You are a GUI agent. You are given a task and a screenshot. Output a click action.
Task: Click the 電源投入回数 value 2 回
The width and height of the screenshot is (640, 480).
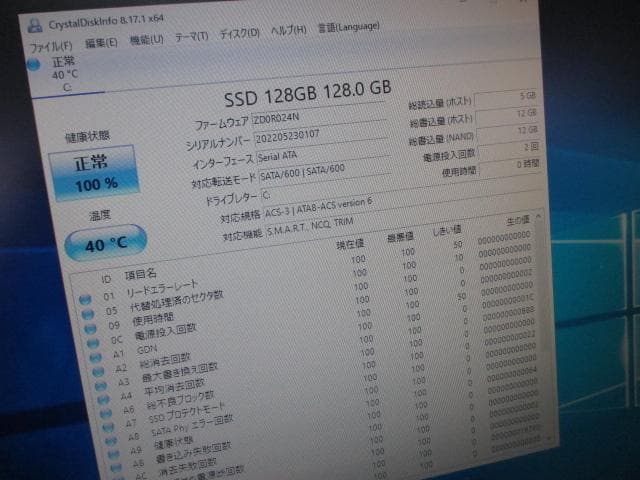pos(510,149)
